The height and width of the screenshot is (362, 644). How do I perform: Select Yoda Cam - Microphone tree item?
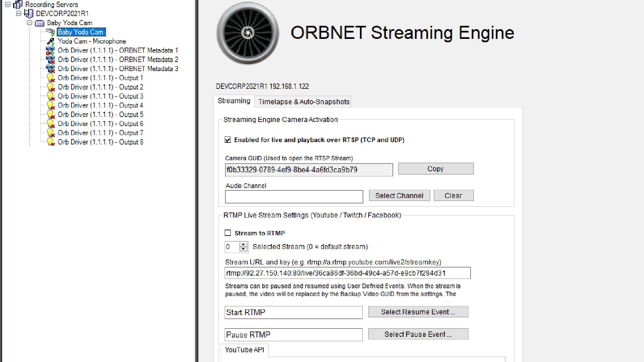tap(92, 41)
